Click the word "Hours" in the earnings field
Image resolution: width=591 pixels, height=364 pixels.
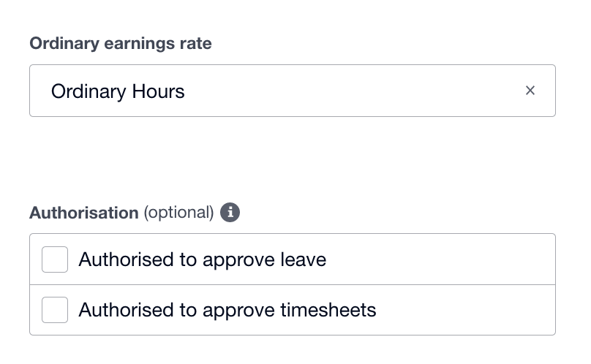click(158, 91)
